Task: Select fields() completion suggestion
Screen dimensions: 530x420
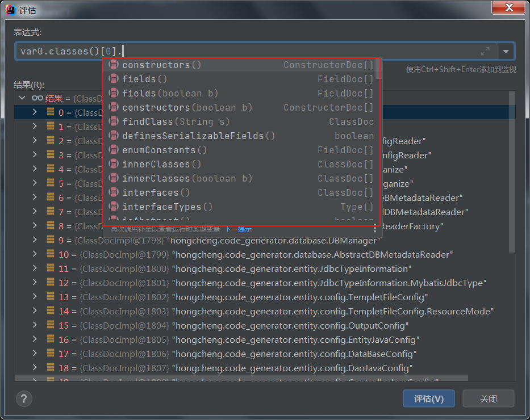Action: tap(241, 79)
